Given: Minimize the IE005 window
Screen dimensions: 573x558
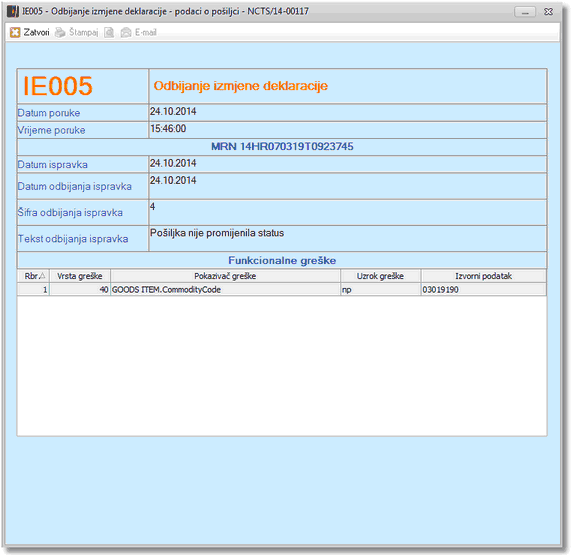Looking at the screenshot, I should (x=525, y=12).
